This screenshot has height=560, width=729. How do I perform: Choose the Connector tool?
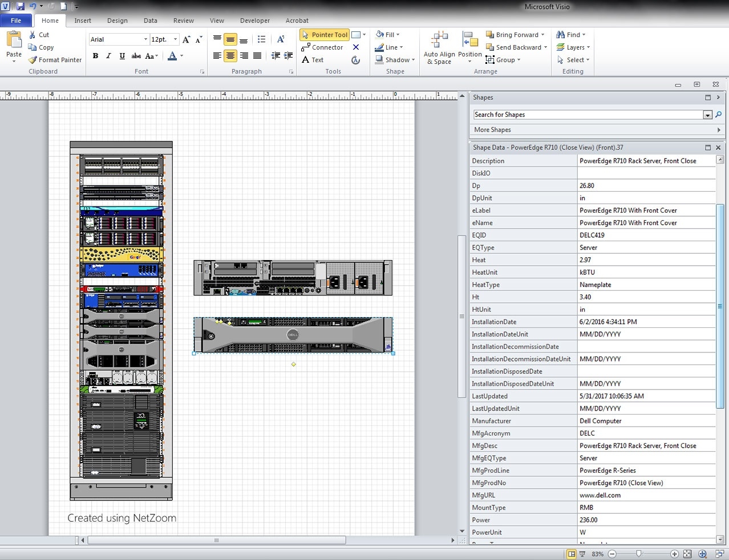click(322, 47)
